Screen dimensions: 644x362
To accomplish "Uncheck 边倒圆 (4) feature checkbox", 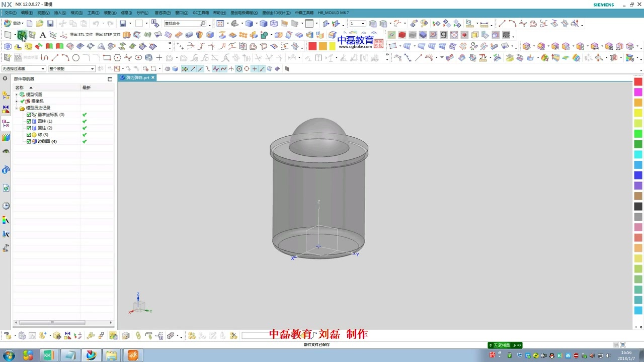I will (x=29, y=141).
